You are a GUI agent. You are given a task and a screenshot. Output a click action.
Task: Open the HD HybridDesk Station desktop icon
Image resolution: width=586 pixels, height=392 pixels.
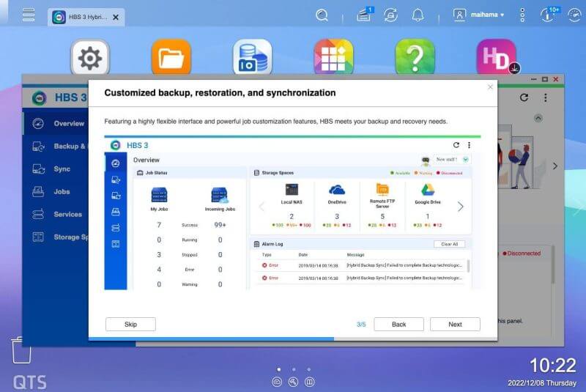(x=497, y=58)
